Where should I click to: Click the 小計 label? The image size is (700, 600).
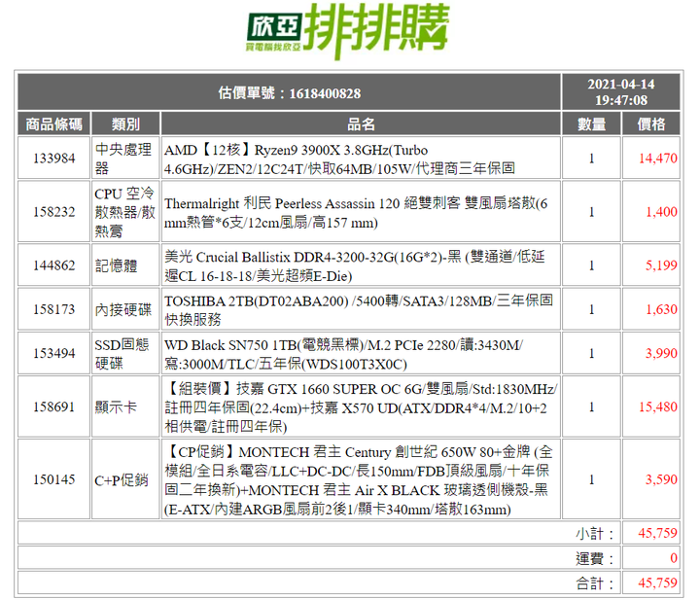click(x=595, y=534)
